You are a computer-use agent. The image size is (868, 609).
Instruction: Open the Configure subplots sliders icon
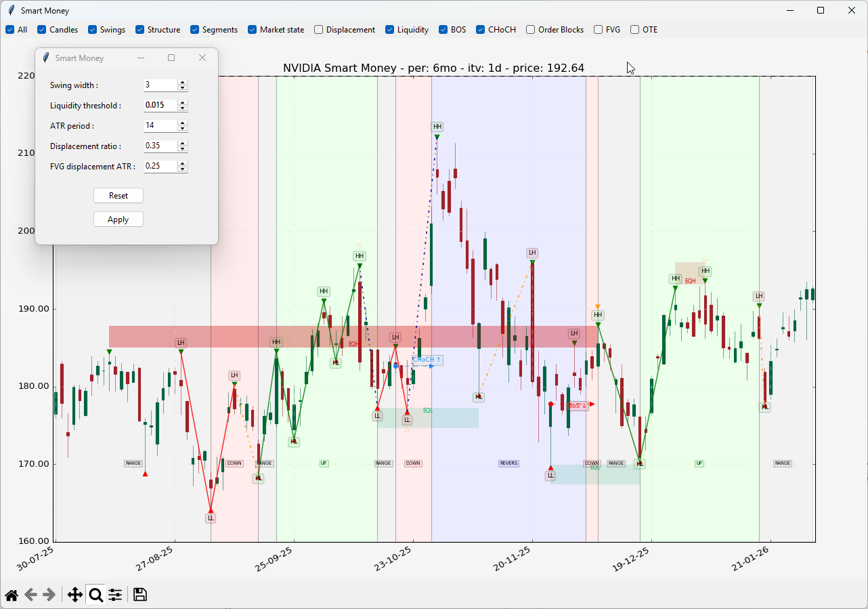pyautogui.click(x=116, y=595)
